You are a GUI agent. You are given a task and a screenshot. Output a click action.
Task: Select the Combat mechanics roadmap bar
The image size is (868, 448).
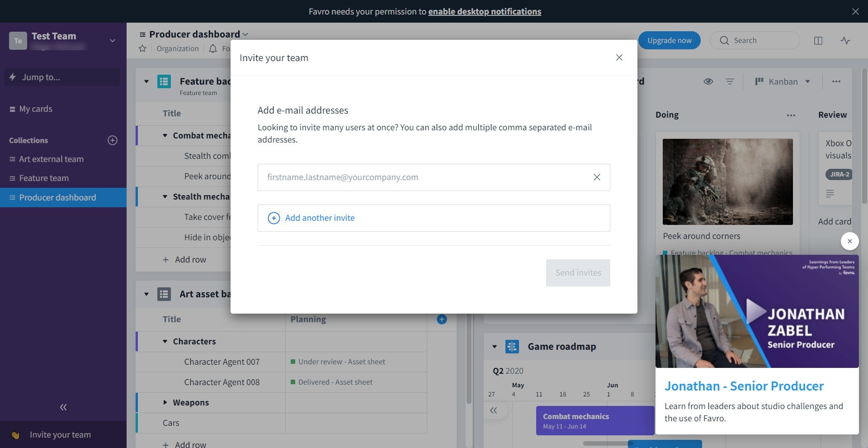[595, 421]
